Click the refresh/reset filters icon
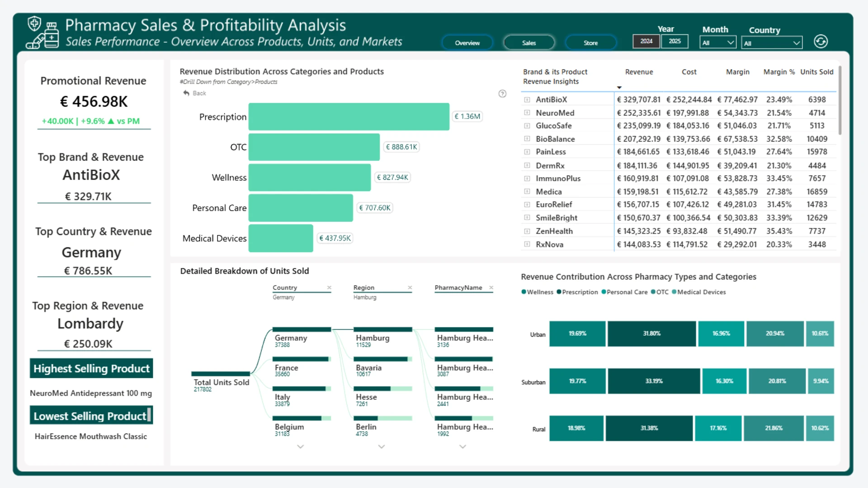 point(821,42)
